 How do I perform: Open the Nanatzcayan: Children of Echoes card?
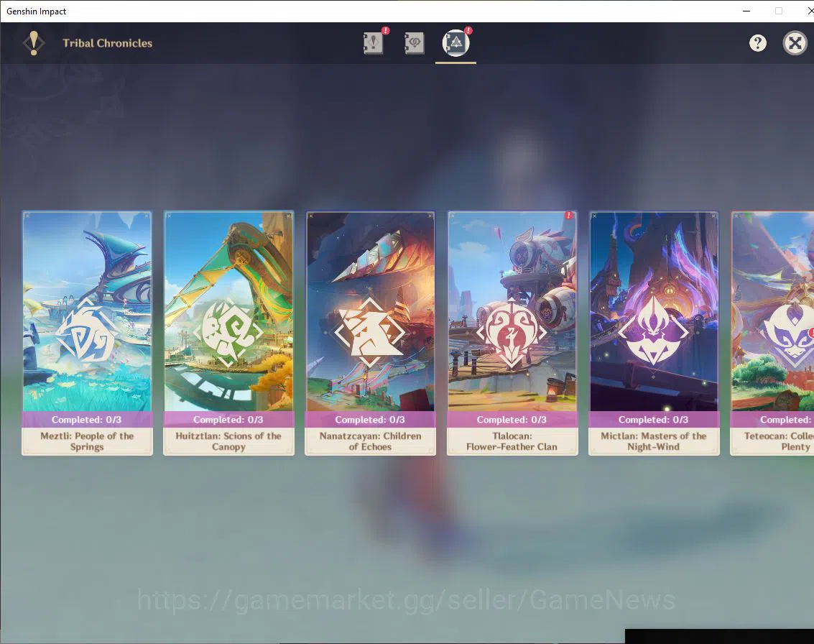tap(370, 333)
